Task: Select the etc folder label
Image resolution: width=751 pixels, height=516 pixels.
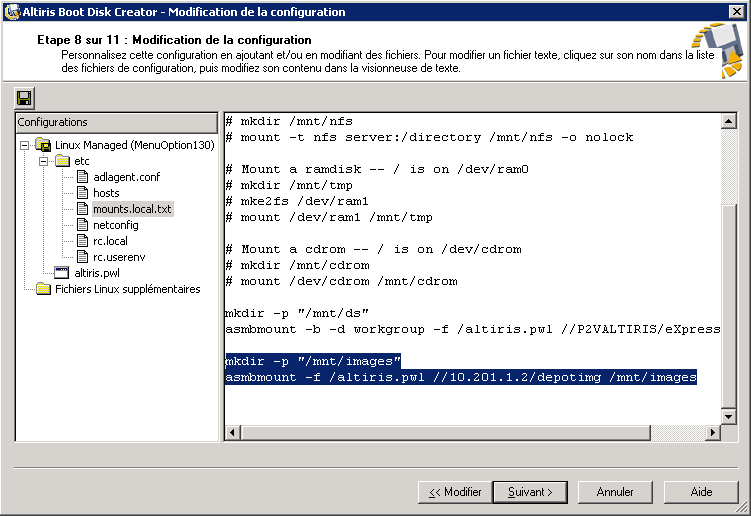Action: click(x=82, y=161)
